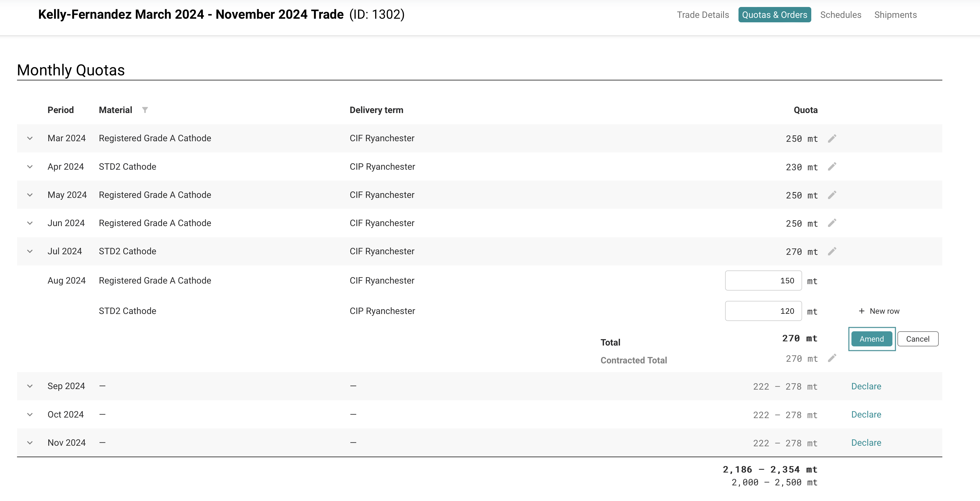Edit the Apr 2024 quota pencil icon

point(832,167)
